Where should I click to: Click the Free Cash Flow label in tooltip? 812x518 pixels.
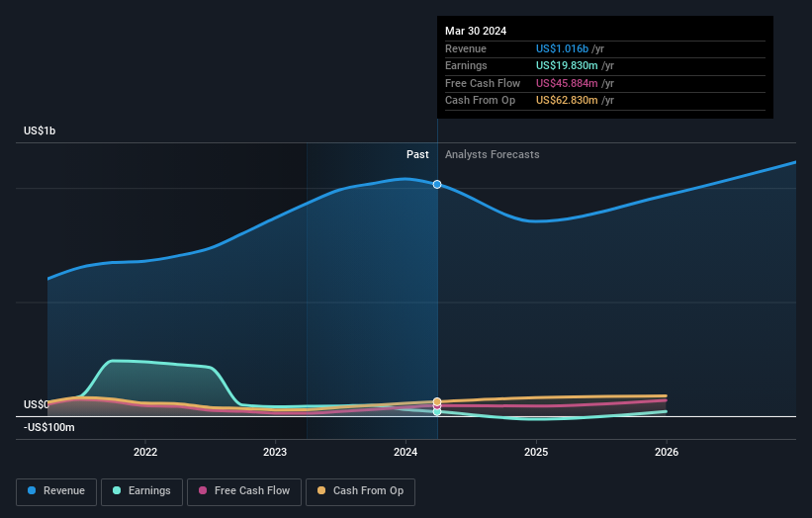[483, 83]
